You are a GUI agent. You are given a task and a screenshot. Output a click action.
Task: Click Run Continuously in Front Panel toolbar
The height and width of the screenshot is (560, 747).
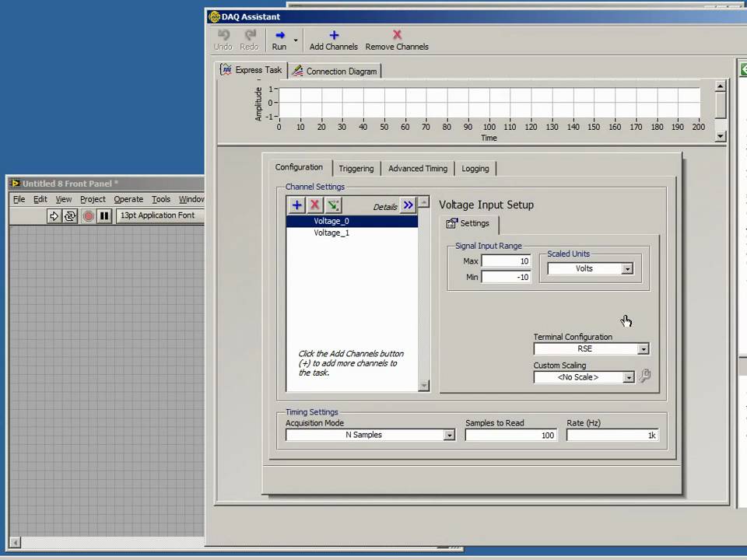(x=70, y=216)
